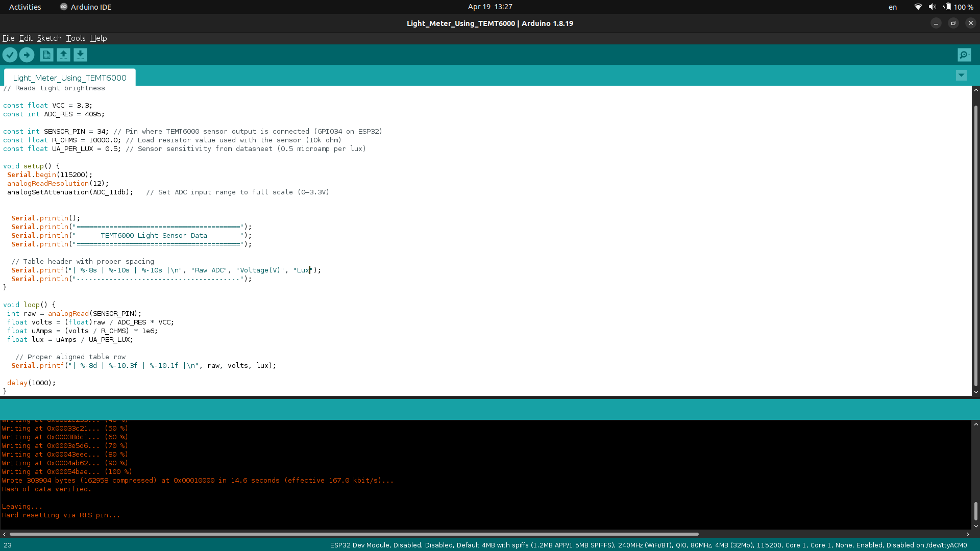The width and height of the screenshot is (980, 551).
Task: Save the sketch with the Save icon
Action: click(x=80, y=55)
